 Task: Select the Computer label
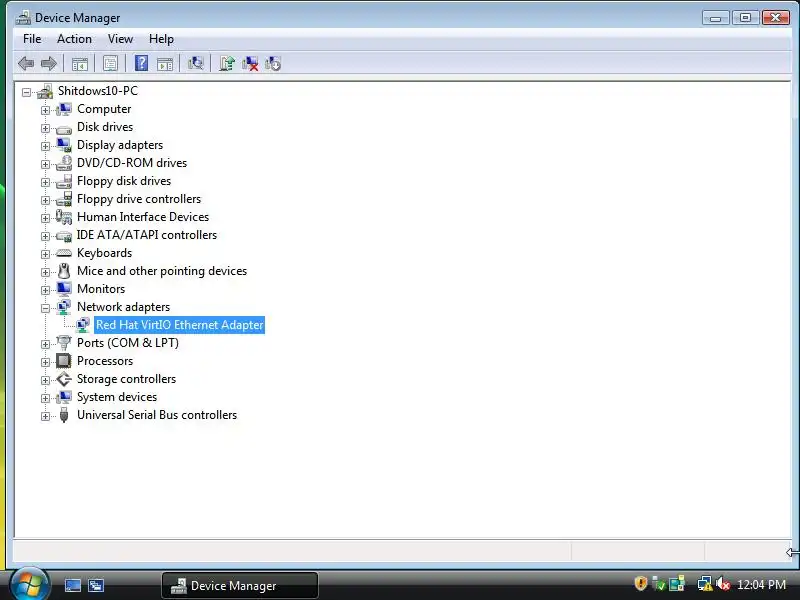(104, 109)
